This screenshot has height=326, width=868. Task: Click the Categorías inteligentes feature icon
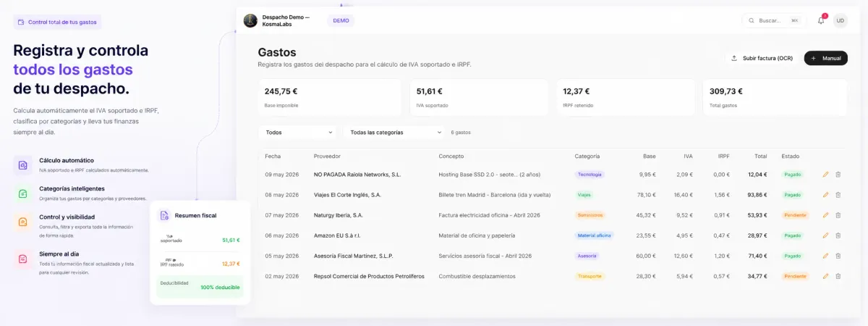[22, 193]
